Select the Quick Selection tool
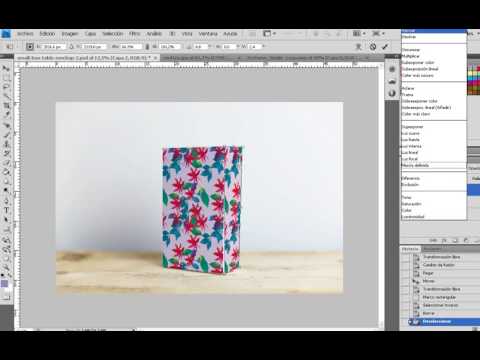Viewport: 480px width, 360px height. coord(6,96)
